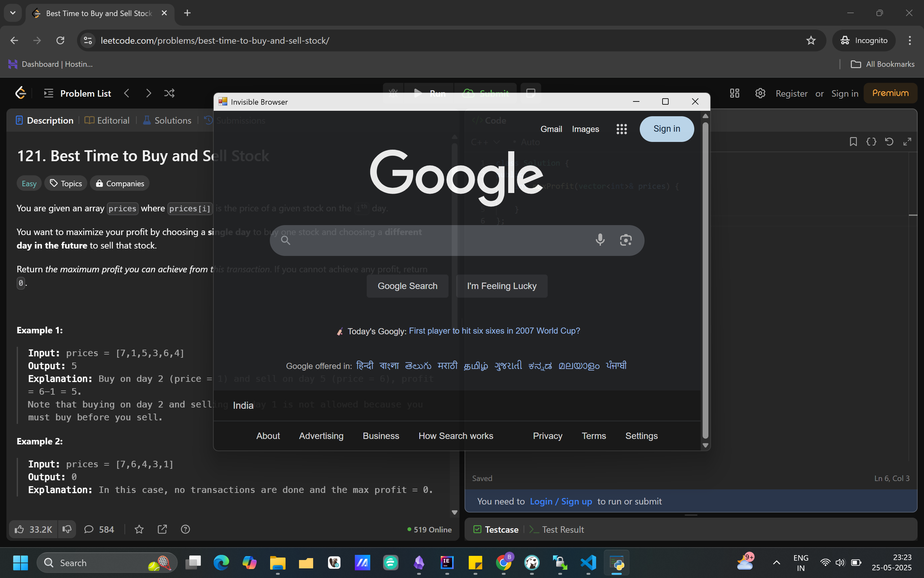Screen dimensions: 924x578
Task: Open the Settings link in Google footer
Action: click(641, 436)
